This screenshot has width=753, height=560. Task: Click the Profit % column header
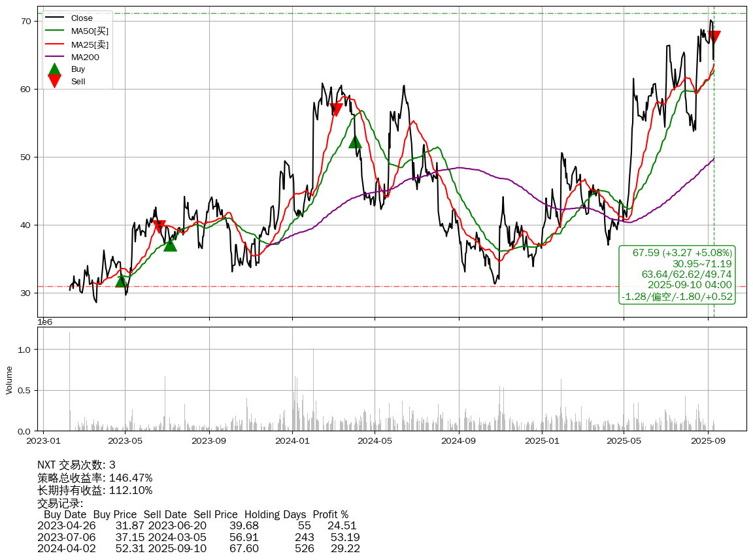point(330,514)
